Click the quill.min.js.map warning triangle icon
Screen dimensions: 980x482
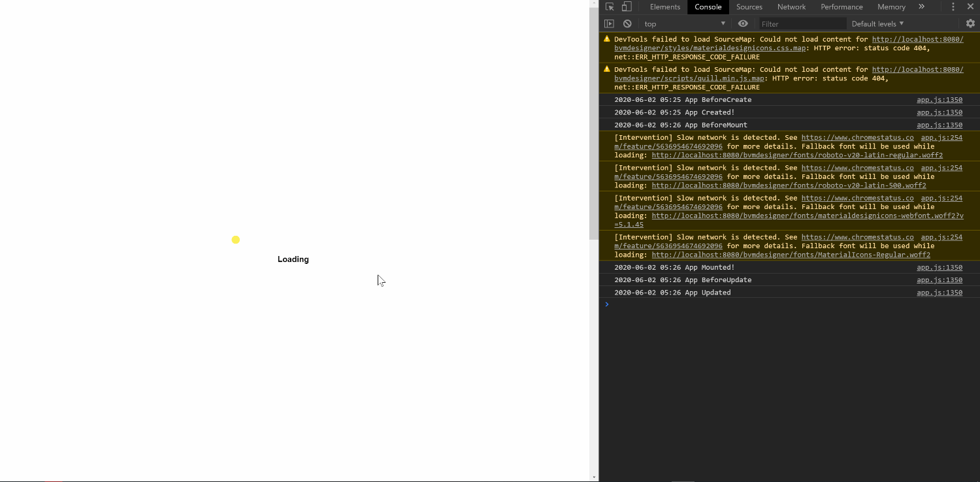[x=607, y=69]
